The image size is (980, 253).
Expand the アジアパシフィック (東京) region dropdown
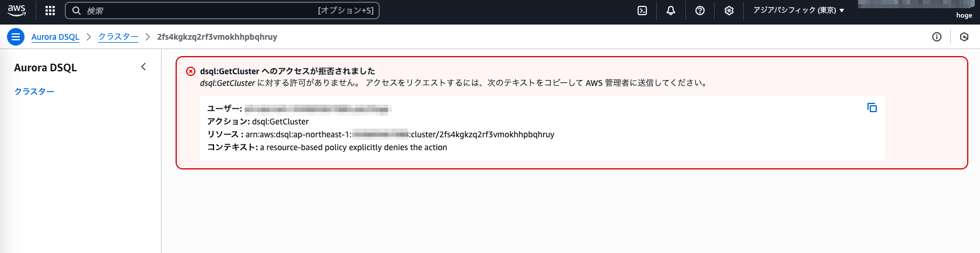[798, 11]
